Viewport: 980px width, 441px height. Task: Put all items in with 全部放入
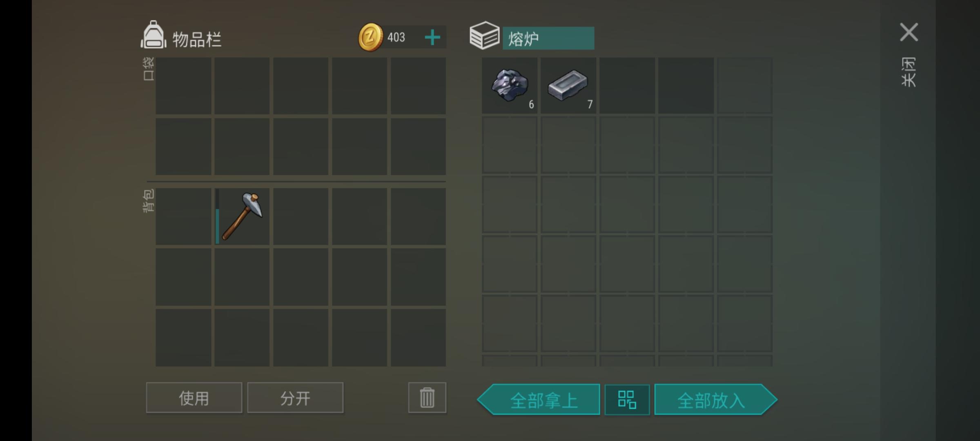point(715,399)
